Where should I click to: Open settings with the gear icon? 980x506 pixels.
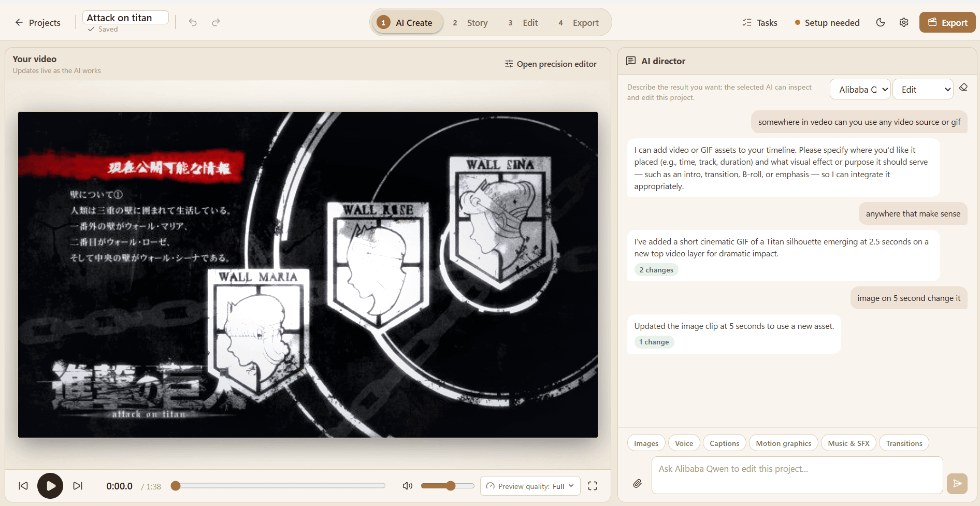pos(904,22)
